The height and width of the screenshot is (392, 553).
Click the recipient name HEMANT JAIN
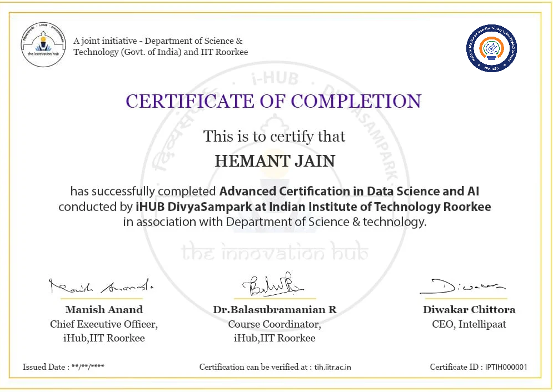pos(275,161)
